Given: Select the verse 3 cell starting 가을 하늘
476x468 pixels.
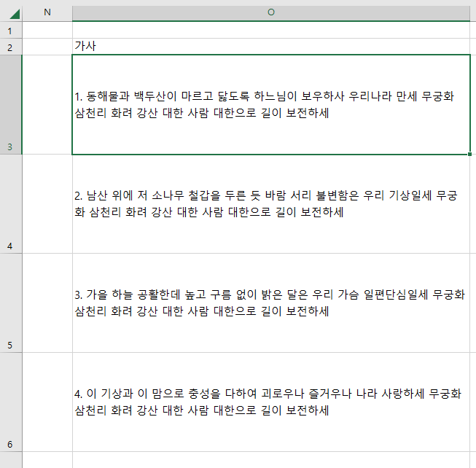Looking at the screenshot, I should click(271, 303).
